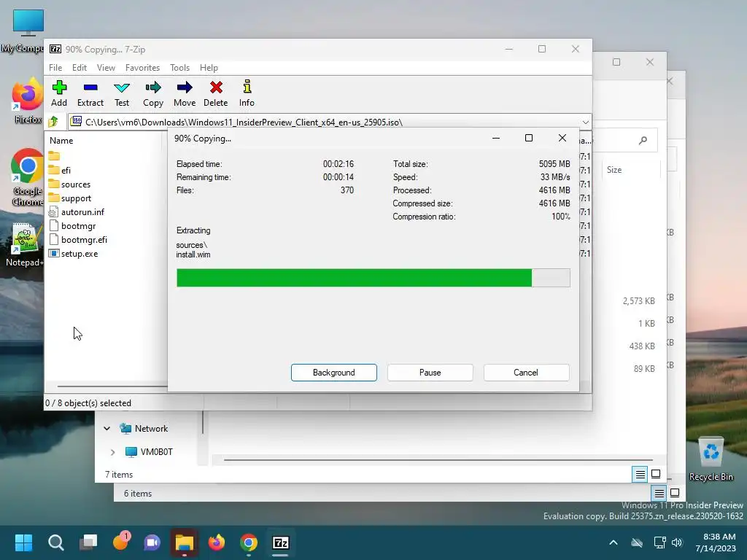This screenshot has width=747, height=560.
Task: Switch to 7-Zip on the taskbar
Action: tap(281, 542)
